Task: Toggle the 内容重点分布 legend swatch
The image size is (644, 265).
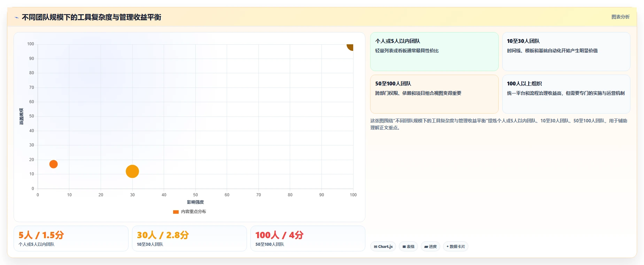Action: click(176, 212)
